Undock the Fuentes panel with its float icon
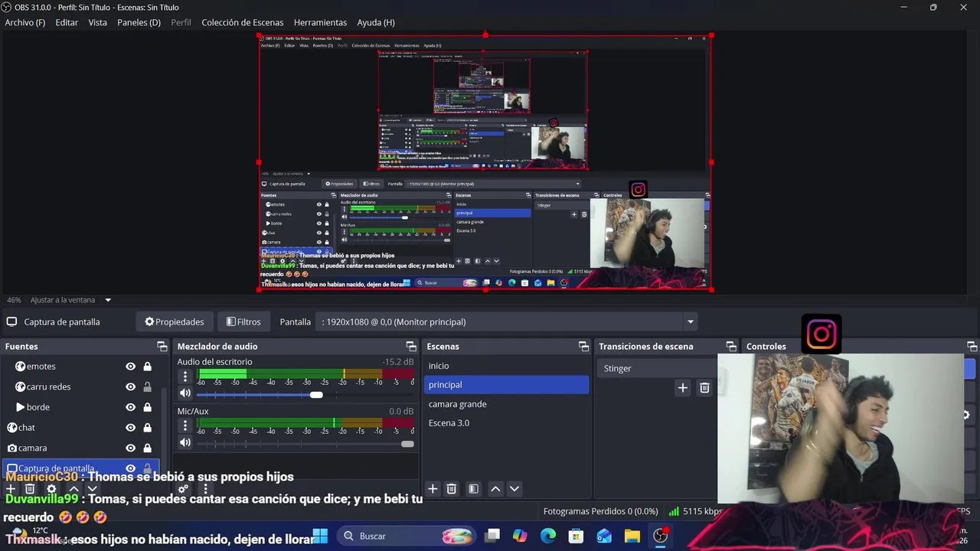980x551 pixels. point(162,347)
